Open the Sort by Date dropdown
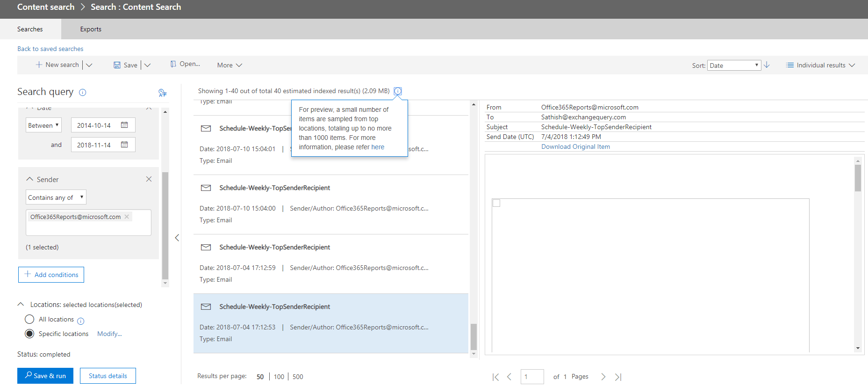The image size is (868, 387). point(734,66)
